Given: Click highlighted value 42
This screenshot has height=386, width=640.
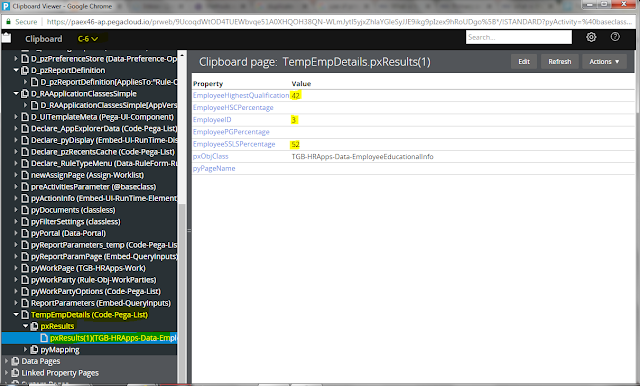Looking at the screenshot, I should click(296, 95).
